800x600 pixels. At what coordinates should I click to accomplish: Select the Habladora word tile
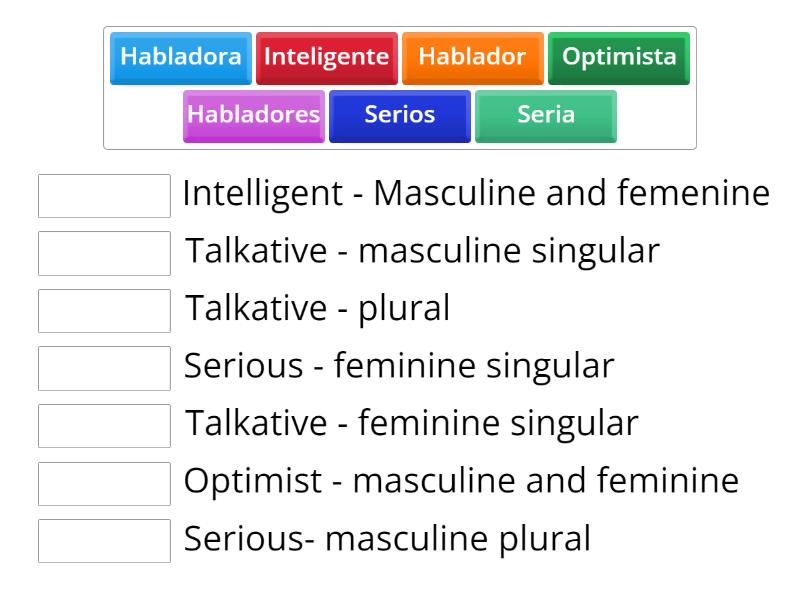(181, 58)
